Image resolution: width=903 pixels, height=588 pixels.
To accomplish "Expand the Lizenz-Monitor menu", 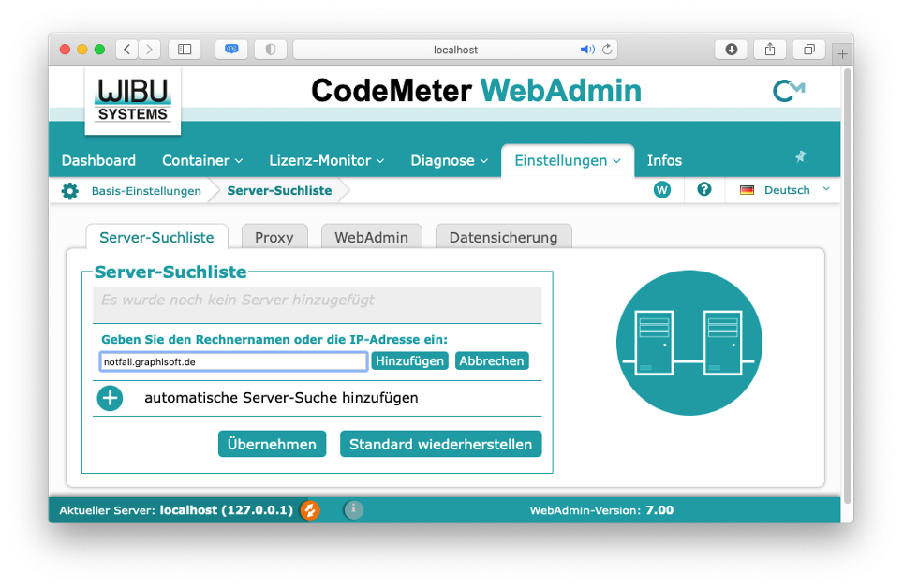I will 327,161.
